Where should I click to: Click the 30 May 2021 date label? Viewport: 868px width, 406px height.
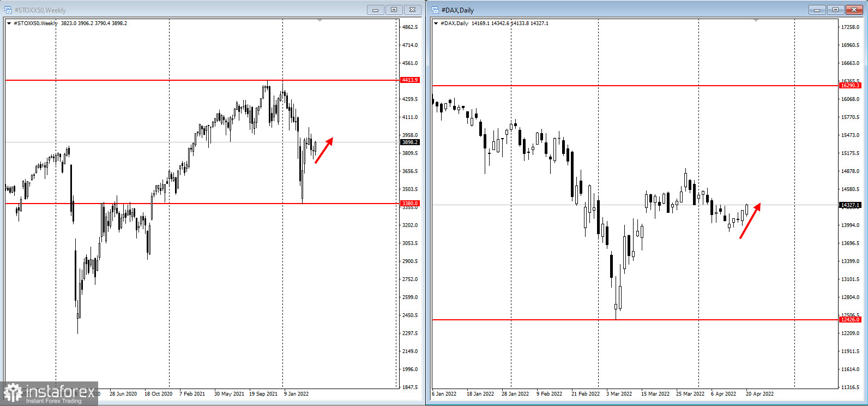pos(229,394)
